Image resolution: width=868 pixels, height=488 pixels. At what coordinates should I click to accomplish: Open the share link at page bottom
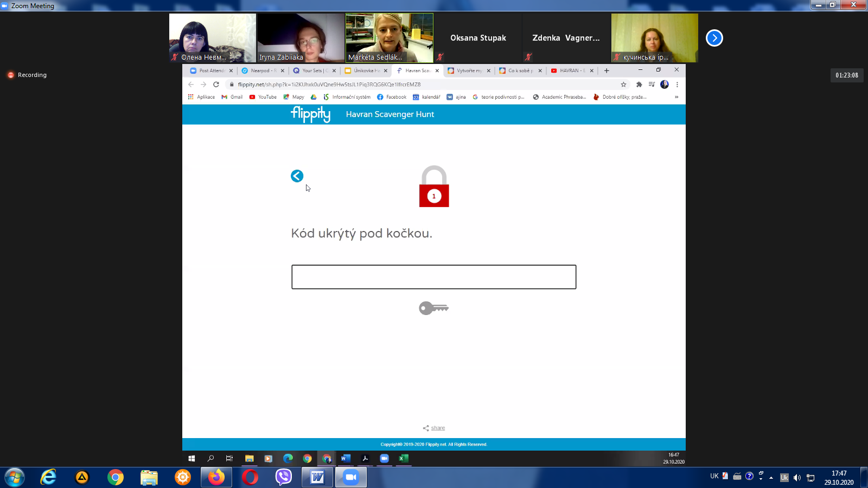click(x=437, y=428)
